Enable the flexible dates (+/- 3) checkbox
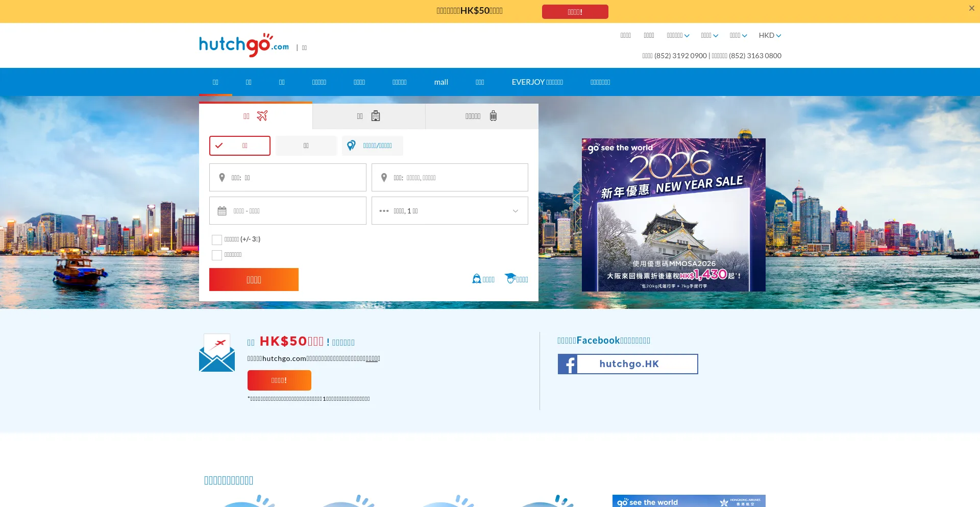Image resolution: width=980 pixels, height=507 pixels. pyautogui.click(x=216, y=239)
